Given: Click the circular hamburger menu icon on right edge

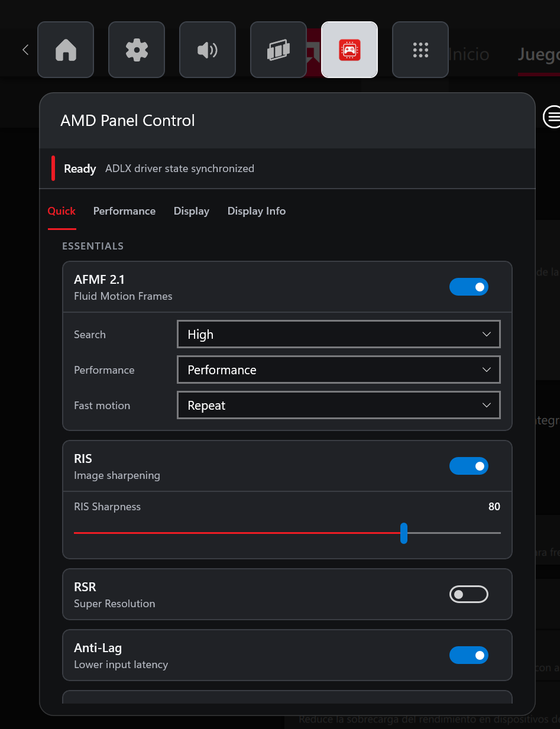Looking at the screenshot, I should [x=552, y=116].
